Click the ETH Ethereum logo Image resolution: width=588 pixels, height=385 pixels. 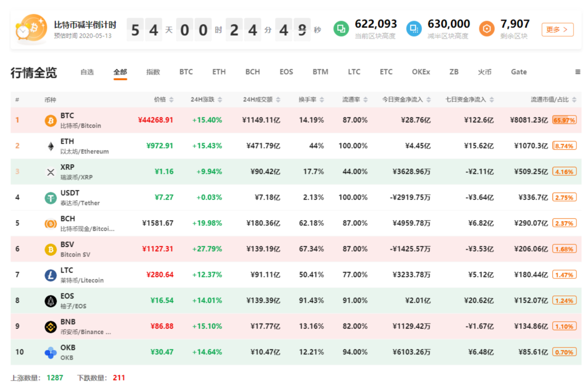tap(51, 146)
